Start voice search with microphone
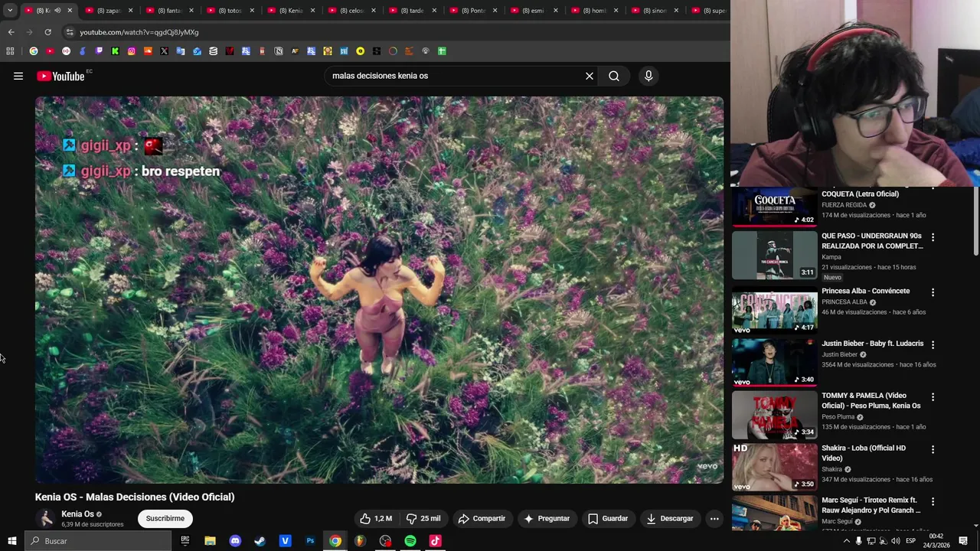 click(648, 76)
